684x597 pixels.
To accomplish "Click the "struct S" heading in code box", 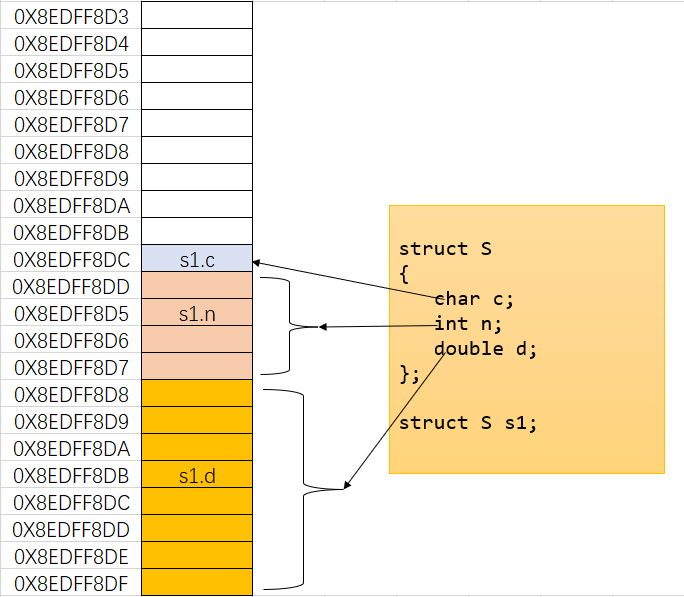I will pos(446,249).
